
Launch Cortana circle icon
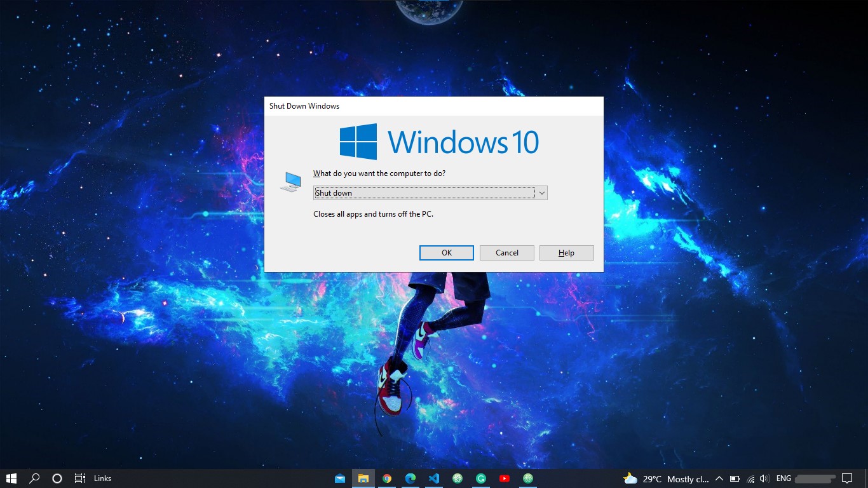pos(57,478)
